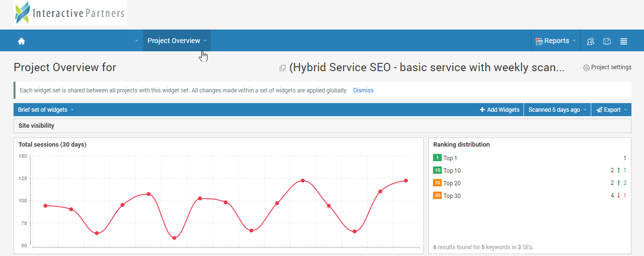Open the Scanned 5 days ago dropdown
This screenshot has width=644, height=256.
[557, 110]
